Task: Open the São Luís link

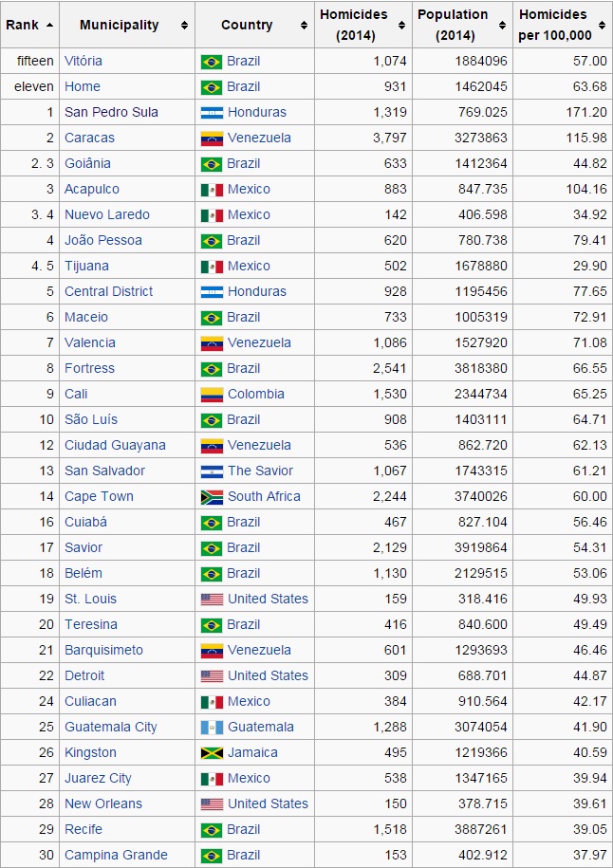Action: coord(91,419)
